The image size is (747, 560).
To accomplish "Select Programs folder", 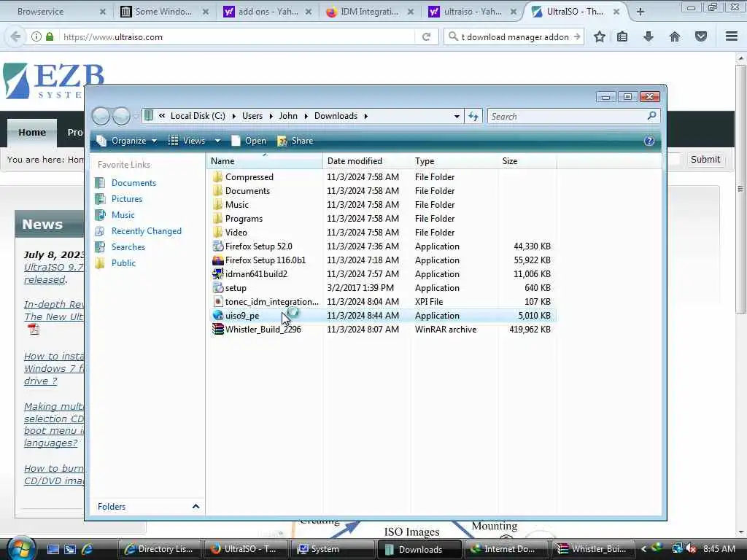I will (x=244, y=219).
